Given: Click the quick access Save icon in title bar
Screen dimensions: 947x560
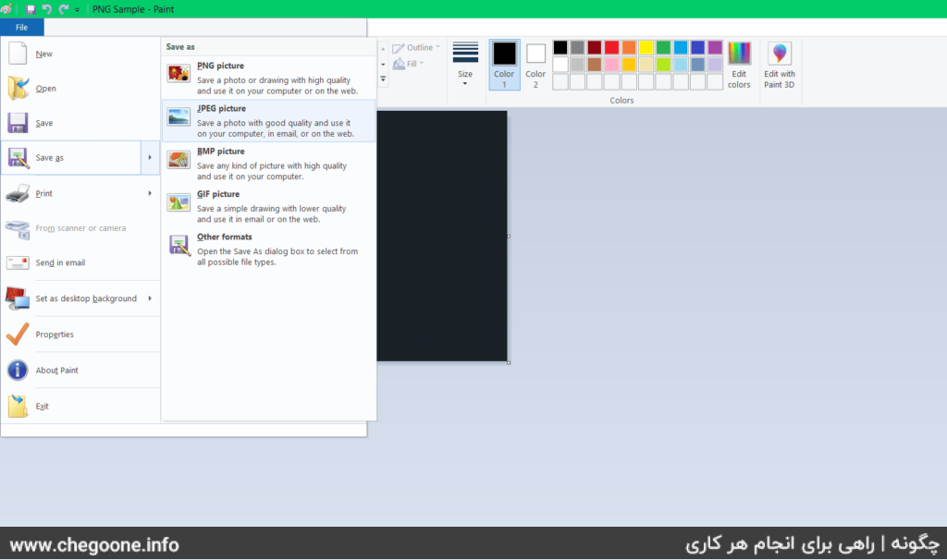Looking at the screenshot, I should click(x=31, y=9).
